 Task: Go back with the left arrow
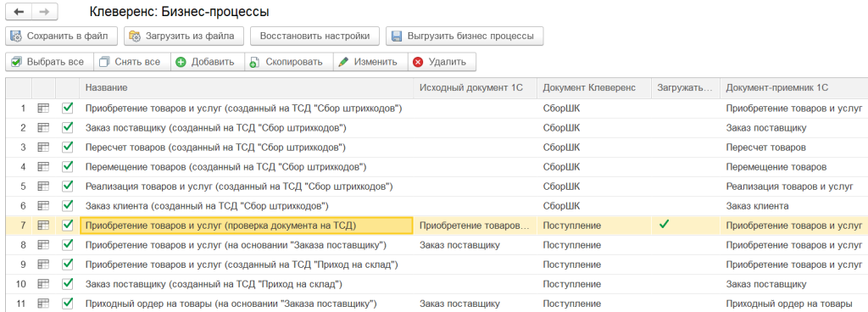(19, 12)
